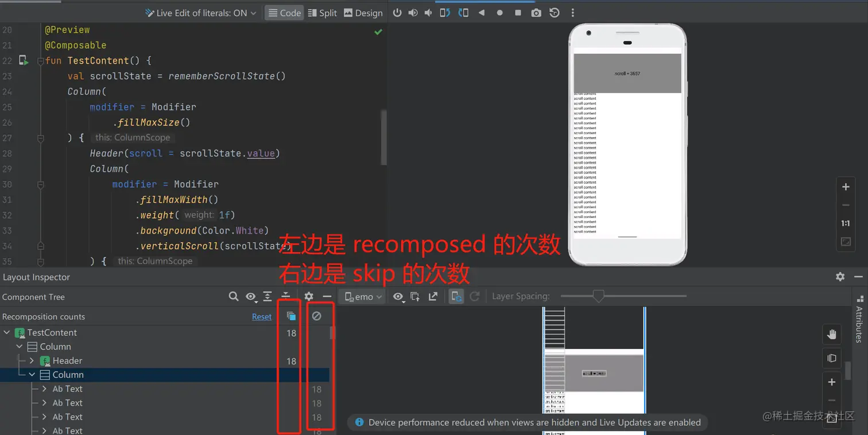This screenshot has height=435, width=868.
Task: Switch editor to Design view
Action: [x=363, y=13]
